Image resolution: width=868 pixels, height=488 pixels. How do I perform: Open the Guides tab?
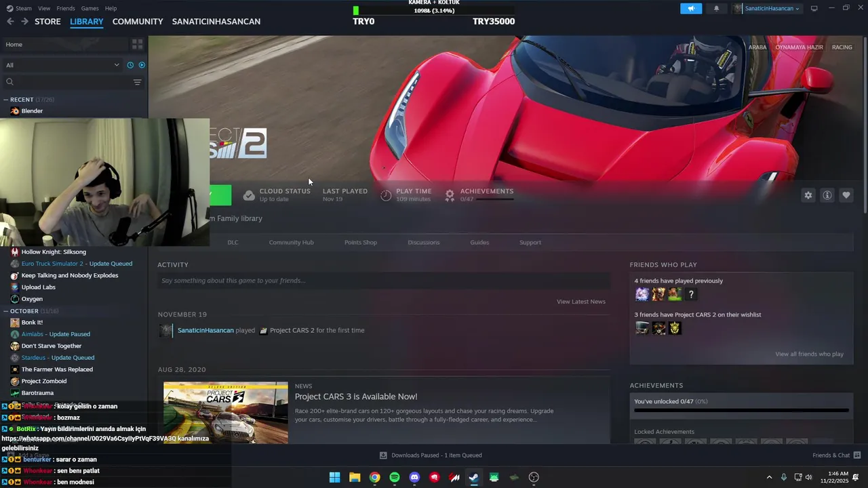(479, 243)
